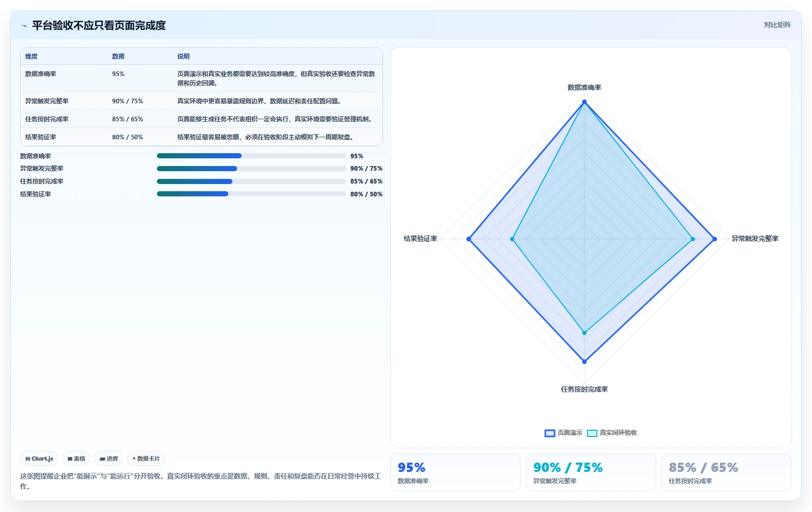Viewport: 812px width, 512px height.
Task: Click the summary paragraph starting 这张图提醒企业
Action: pos(201,481)
